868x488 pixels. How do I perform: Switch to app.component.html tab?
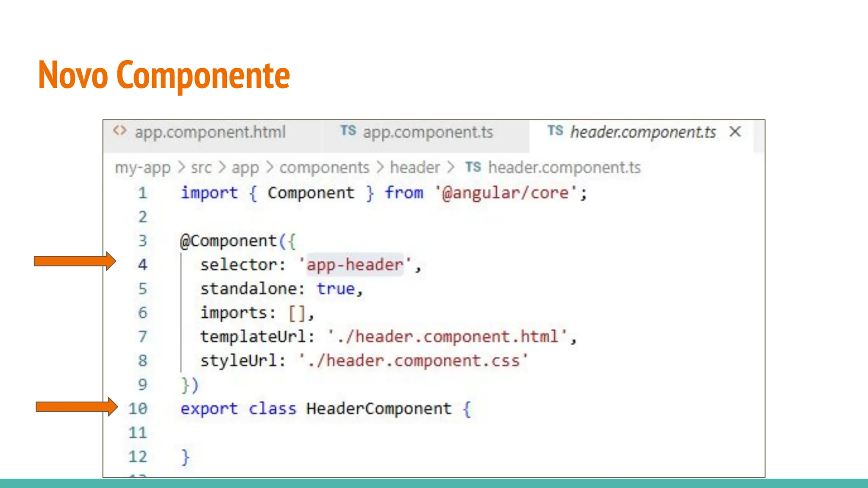click(x=210, y=132)
